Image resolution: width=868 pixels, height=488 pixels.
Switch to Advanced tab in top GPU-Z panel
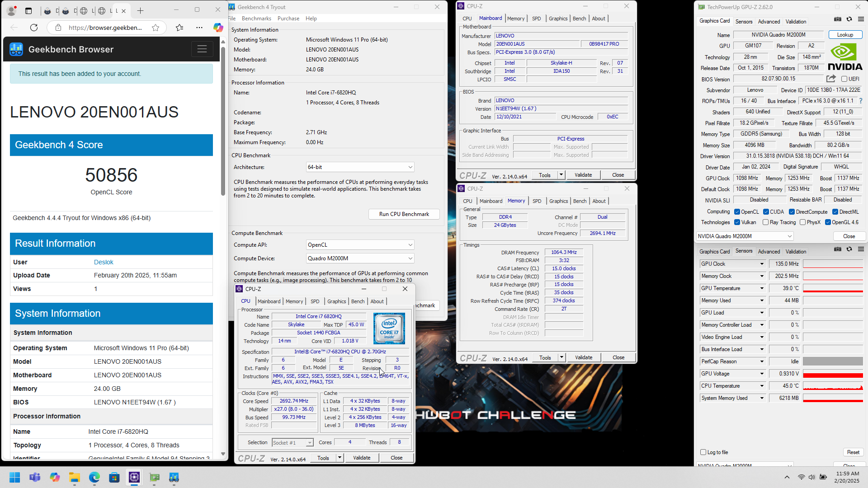pyautogui.click(x=769, y=22)
